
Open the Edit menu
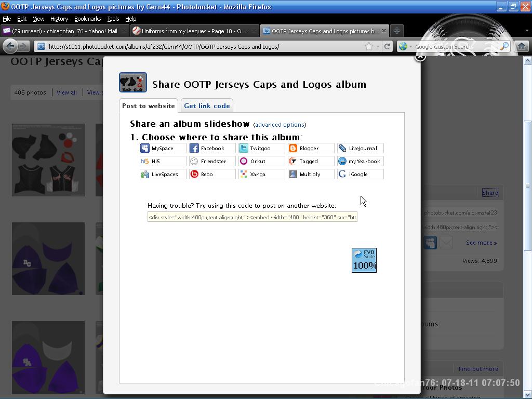[x=22, y=19]
